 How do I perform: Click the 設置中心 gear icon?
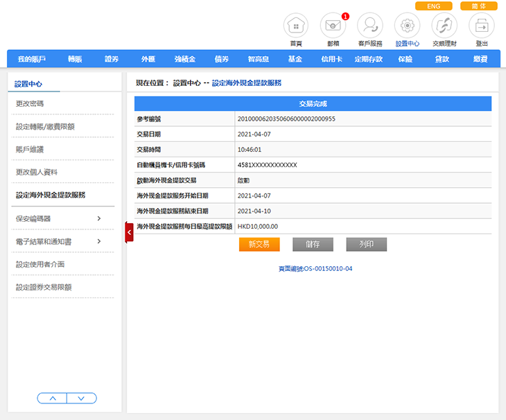point(407,26)
